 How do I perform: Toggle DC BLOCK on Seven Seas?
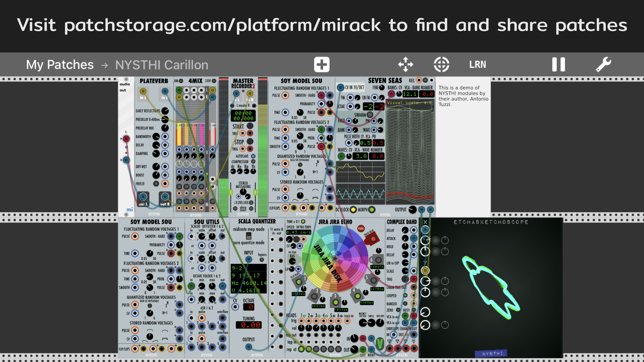coord(353,210)
